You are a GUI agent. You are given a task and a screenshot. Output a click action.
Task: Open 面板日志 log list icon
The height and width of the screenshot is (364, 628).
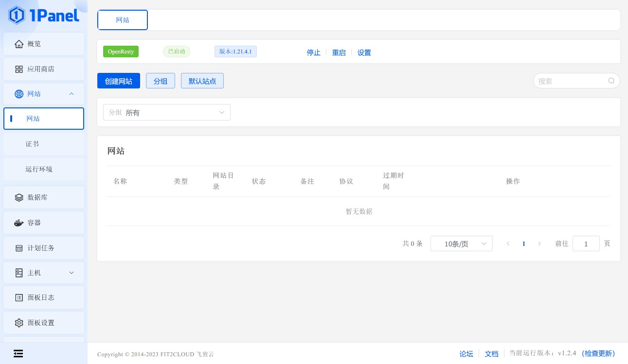point(19,297)
